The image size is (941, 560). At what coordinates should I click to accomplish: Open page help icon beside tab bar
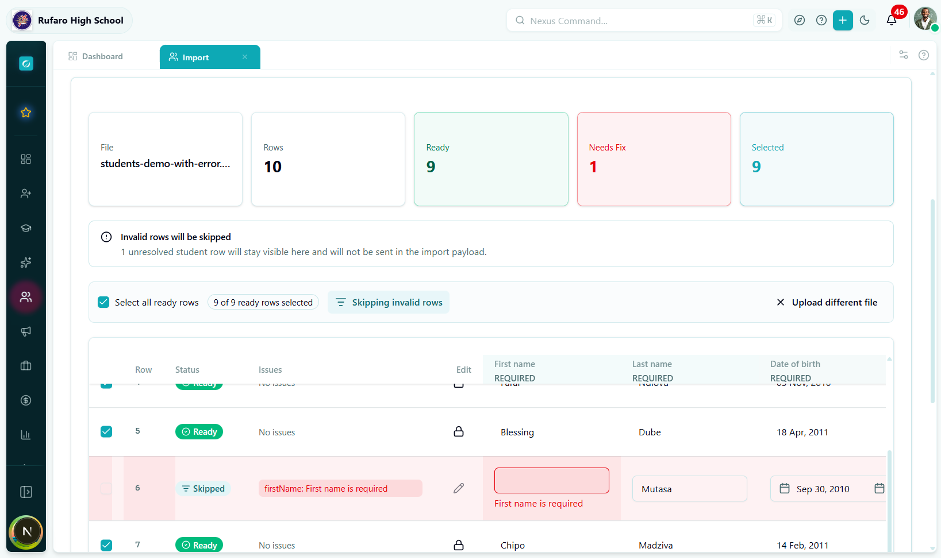[924, 55]
